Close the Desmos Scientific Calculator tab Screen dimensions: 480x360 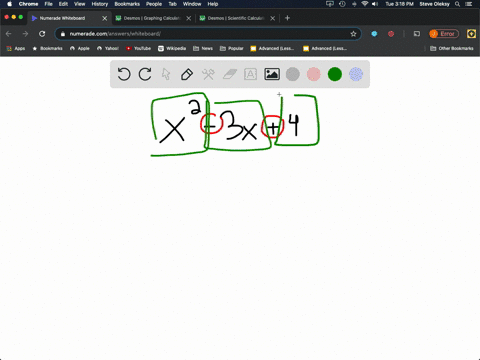coord(273,18)
